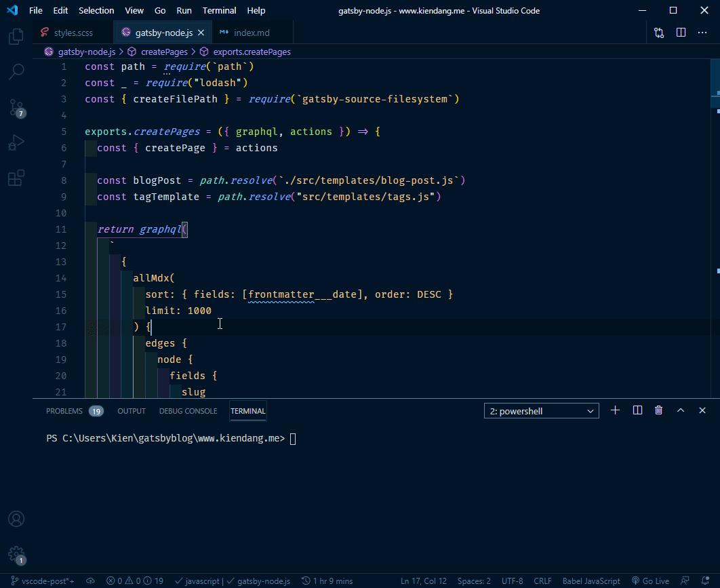720x588 pixels.
Task: Open the Run and Debug view
Action: point(16,143)
